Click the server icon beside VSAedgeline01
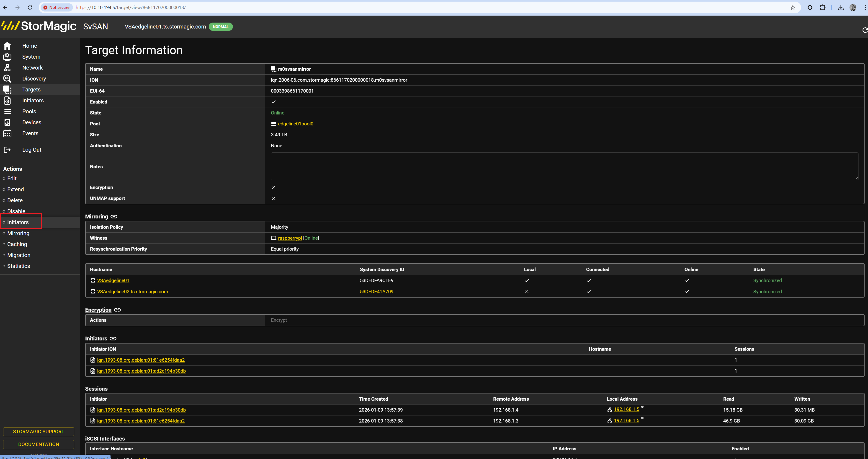 coord(93,281)
